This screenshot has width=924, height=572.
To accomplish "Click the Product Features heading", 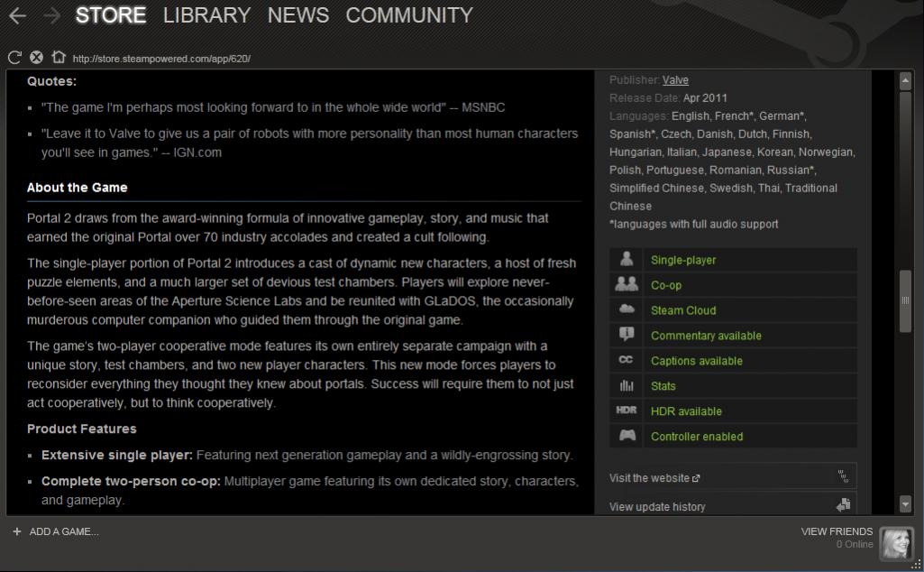I will pos(82,429).
